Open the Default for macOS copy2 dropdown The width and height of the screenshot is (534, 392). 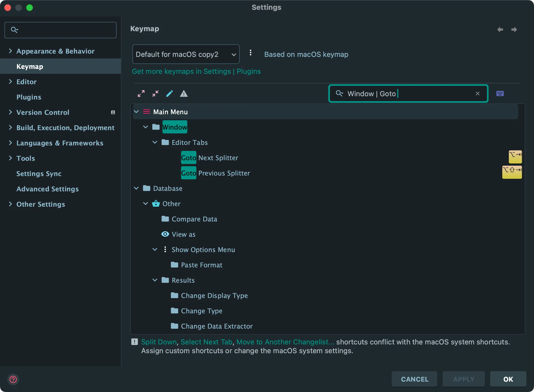pyautogui.click(x=186, y=54)
